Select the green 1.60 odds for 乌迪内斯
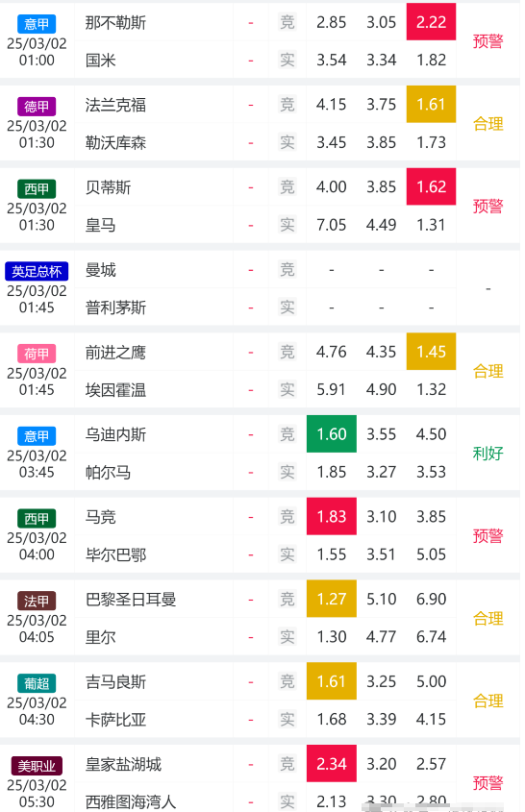Screen dimensions: 525x812 [332, 434]
